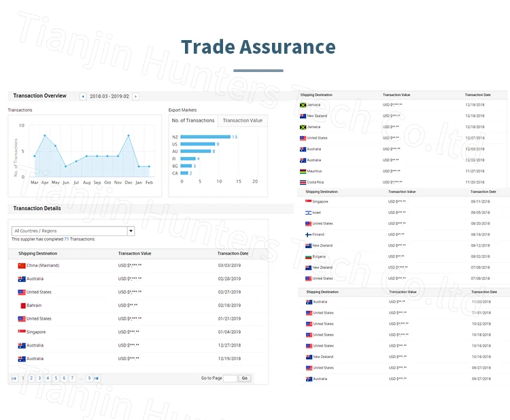Click the NZ bar in Export Markets chart
The width and height of the screenshot is (510, 420).
pos(205,137)
